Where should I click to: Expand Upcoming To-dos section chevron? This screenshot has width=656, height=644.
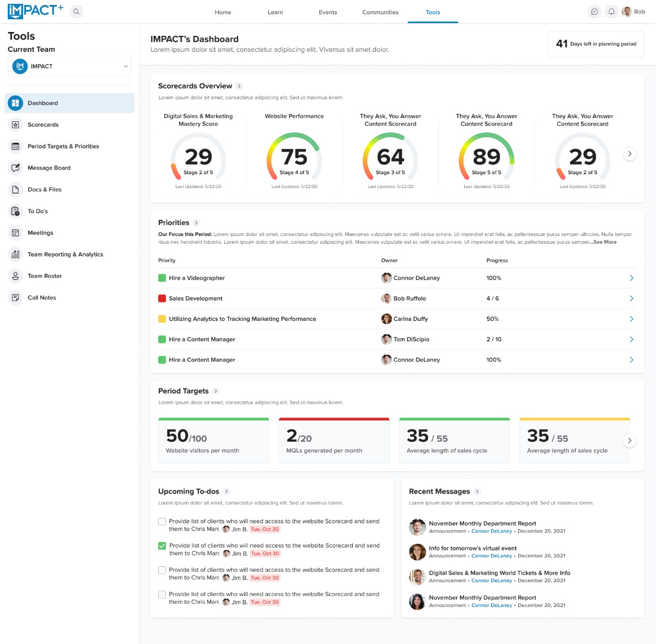pyautogui.click(x=227, y=491)
